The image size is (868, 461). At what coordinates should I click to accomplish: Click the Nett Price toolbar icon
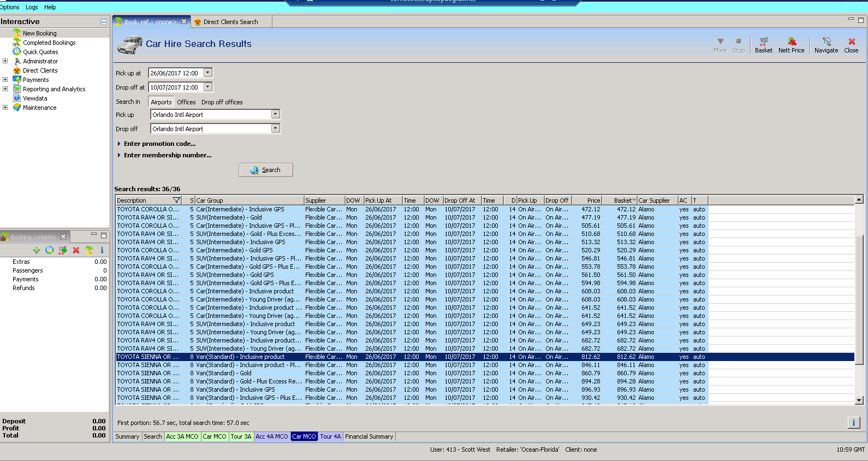pyautogui.click(x=792, y=45)
